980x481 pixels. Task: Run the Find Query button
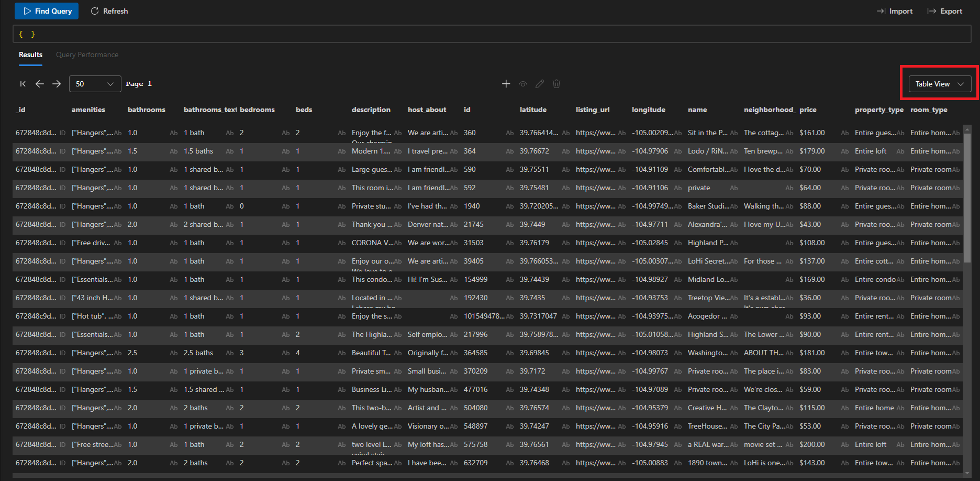[x=47, y=11]
